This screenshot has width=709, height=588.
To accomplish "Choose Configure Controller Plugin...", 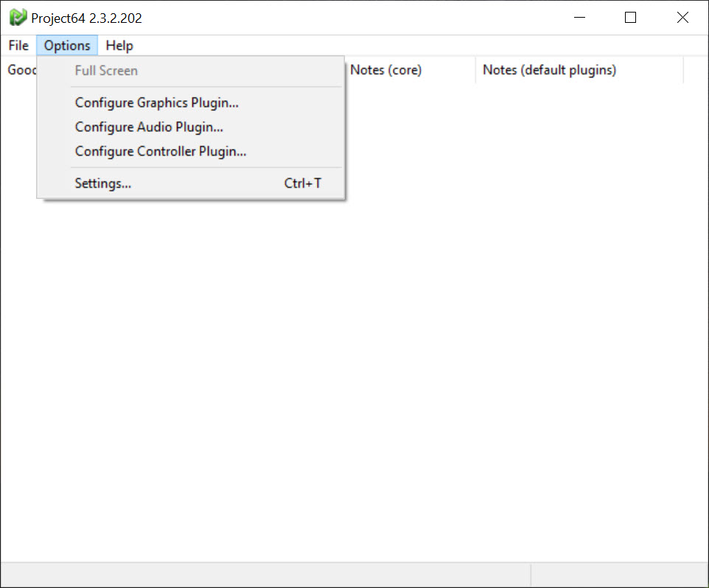I will [190, 151].
